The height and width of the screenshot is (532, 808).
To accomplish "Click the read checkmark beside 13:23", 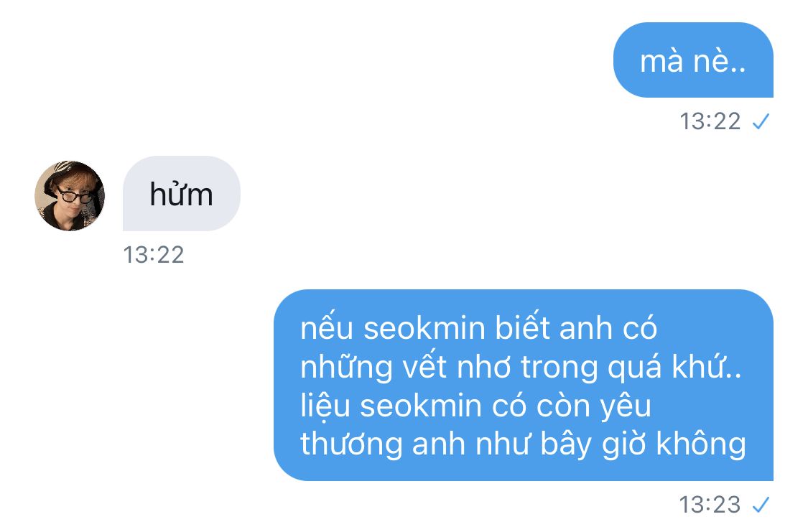I will pyautogui.click(x=761, y=505).
